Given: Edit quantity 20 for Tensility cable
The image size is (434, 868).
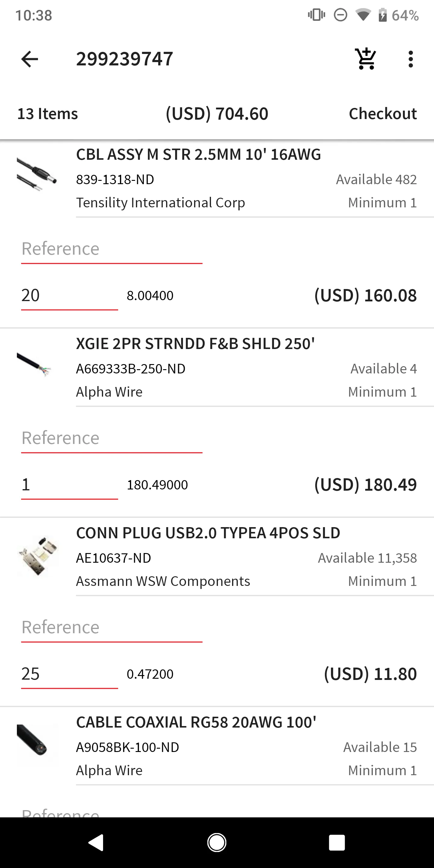Looking at the screenshot, I should coord(69,296).
